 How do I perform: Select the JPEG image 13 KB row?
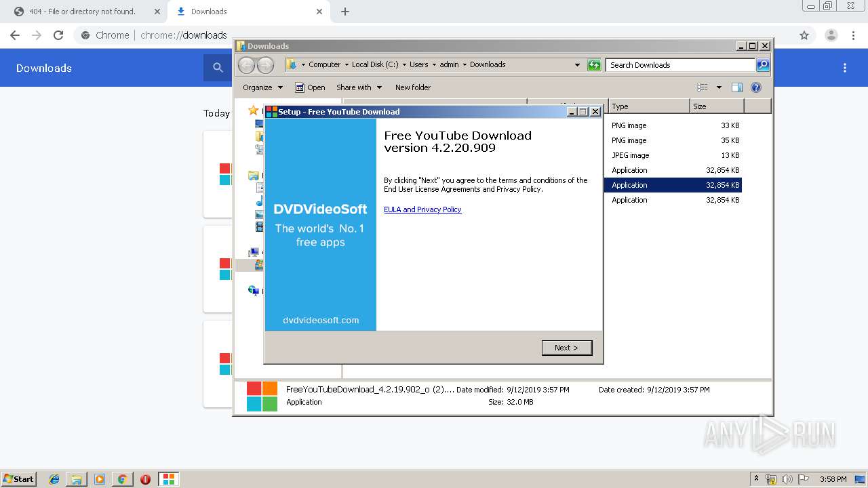(673, 155)
